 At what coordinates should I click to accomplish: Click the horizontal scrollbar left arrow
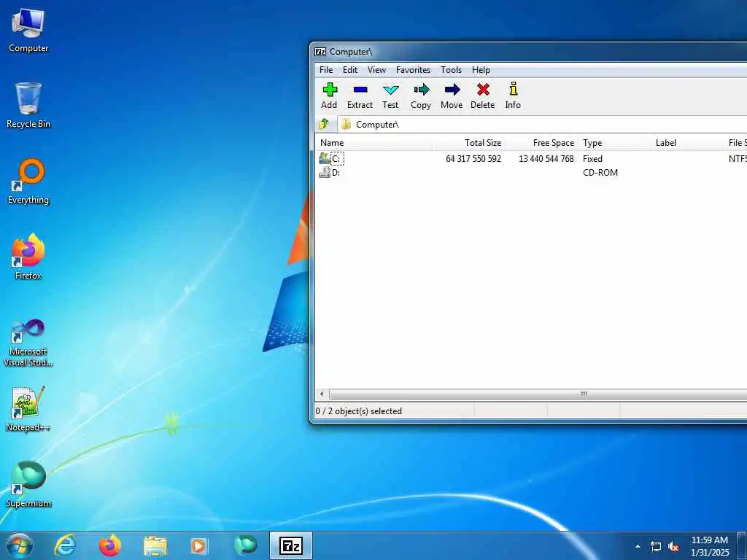(322, 394)
